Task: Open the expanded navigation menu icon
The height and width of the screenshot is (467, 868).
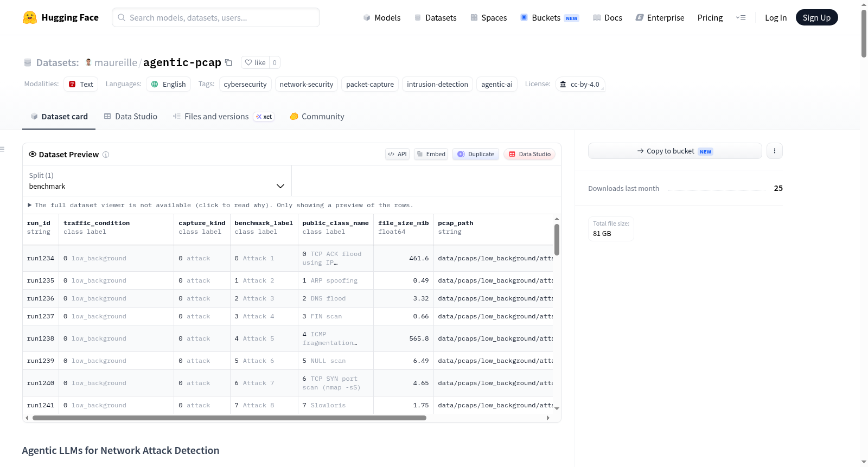Action: coord(741,17)
